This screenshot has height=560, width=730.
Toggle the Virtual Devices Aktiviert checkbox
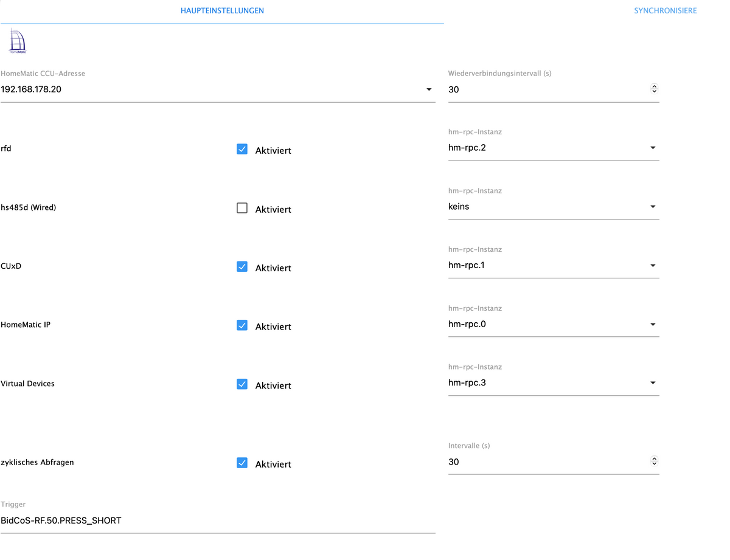[242, 384]
